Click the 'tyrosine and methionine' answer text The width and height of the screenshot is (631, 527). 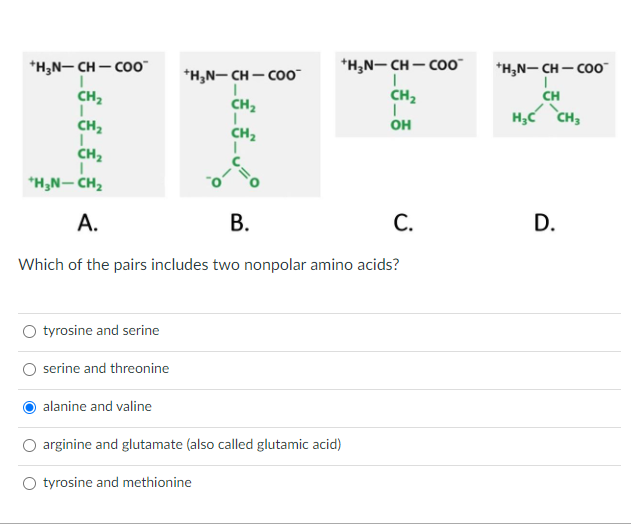[117, 482]
